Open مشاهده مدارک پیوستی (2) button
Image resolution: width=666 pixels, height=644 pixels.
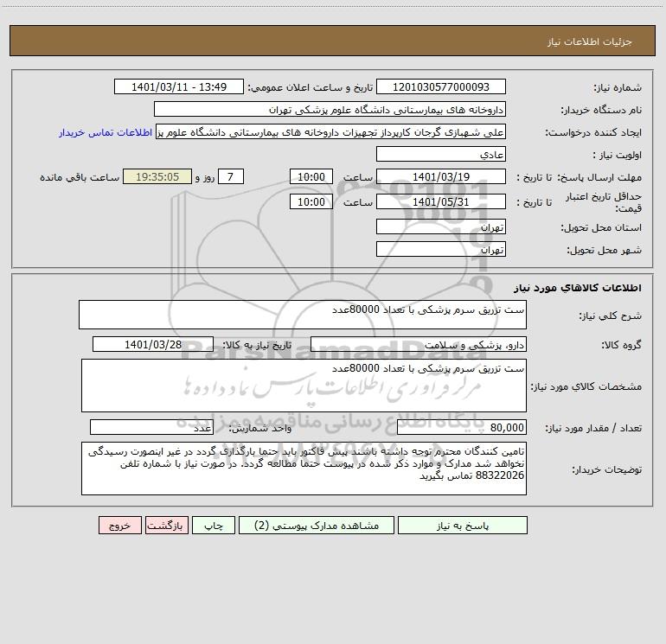pyautogui.click(x=317, y=525)
